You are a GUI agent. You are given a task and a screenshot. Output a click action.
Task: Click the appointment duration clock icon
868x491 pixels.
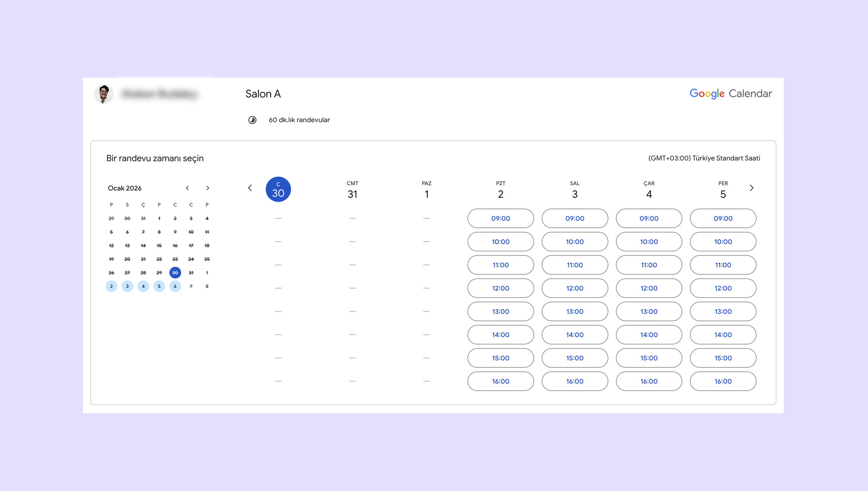click(252, 120)
